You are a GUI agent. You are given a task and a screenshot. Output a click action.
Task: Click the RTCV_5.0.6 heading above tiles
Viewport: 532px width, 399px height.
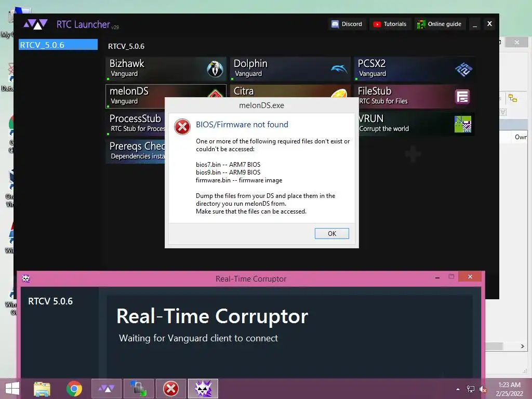coord(126,46)
